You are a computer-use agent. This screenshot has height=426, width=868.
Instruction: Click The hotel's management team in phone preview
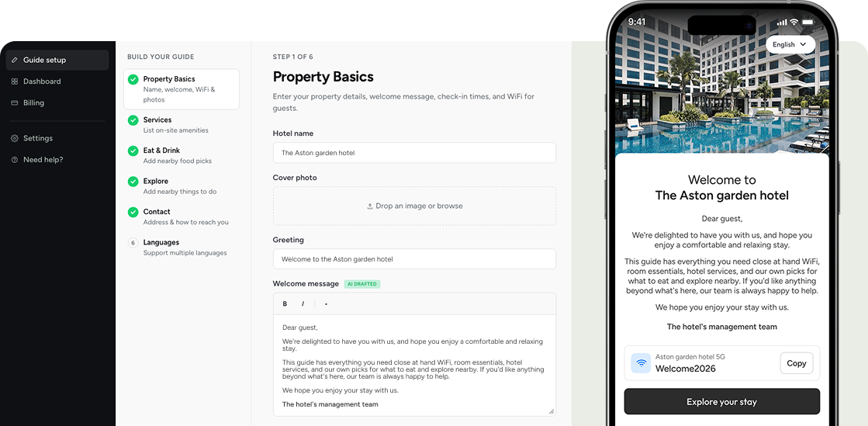[x=722, y=327]
